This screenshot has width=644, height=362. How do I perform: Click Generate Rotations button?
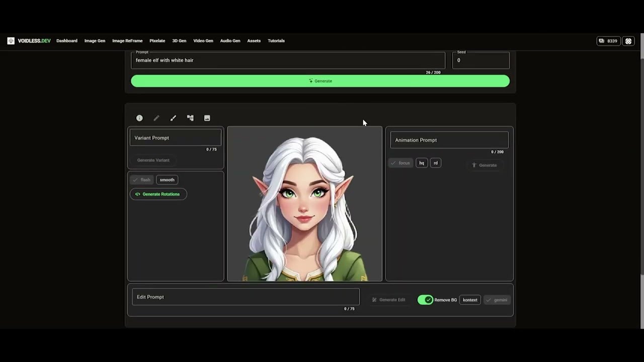(158, 194)
